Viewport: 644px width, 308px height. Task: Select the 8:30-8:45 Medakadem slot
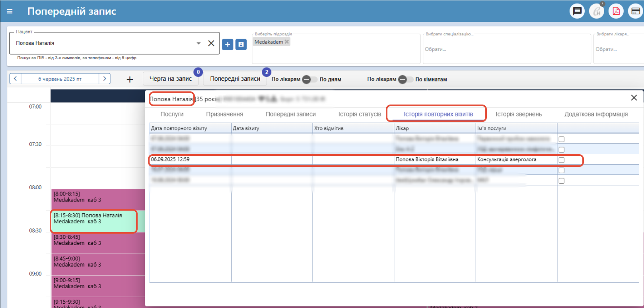[98, 243]
